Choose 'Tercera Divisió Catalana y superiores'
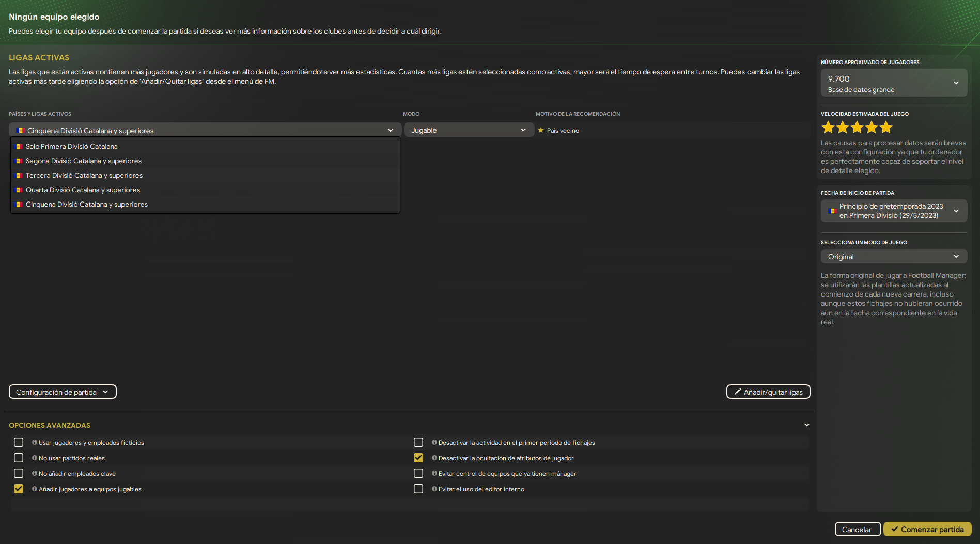This screenshot has width=980, height=544. click(x=84, y=176)
